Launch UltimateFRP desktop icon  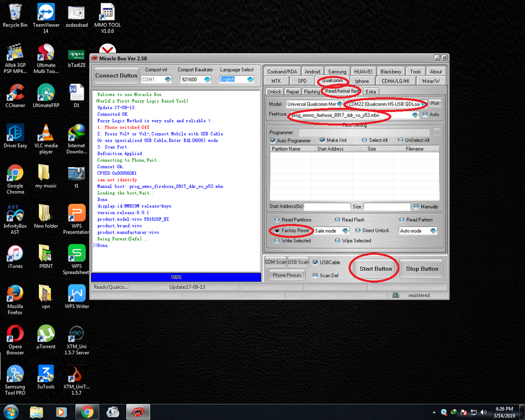[46, 96]
